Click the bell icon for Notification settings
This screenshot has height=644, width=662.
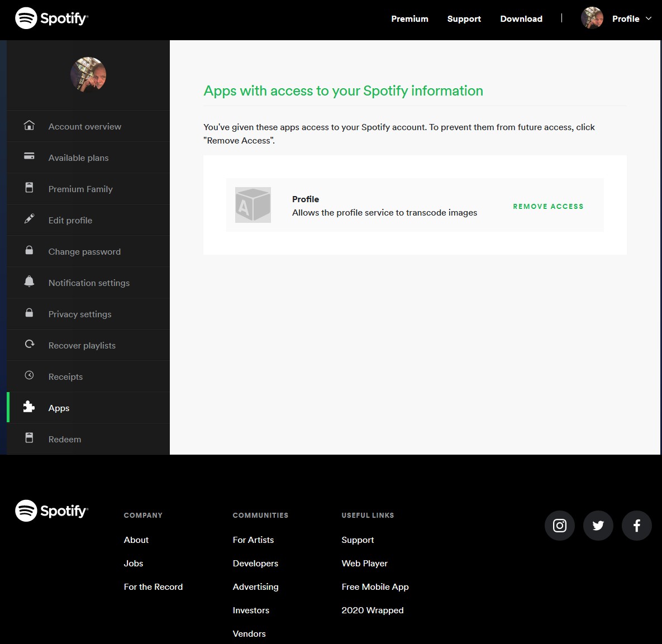coord(29,281)
